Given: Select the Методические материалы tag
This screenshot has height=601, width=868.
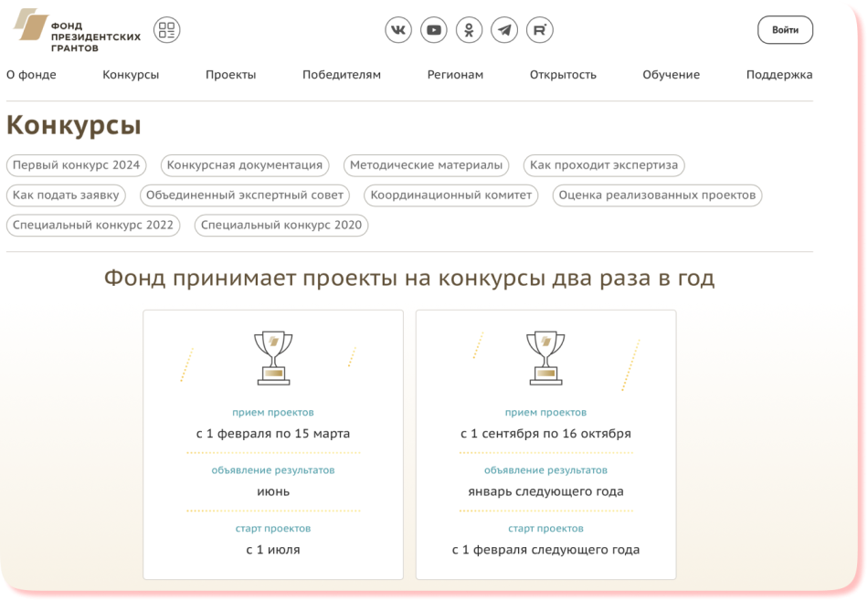Looking at the screenshot, I should (427, 165).
